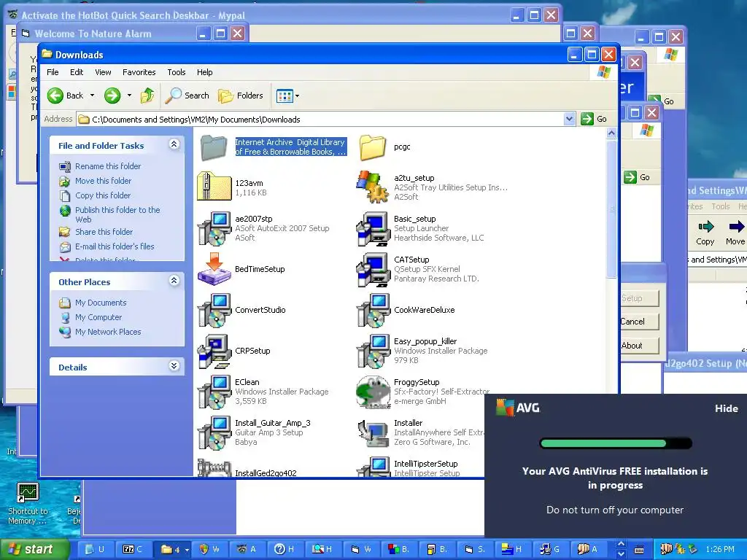The height and width of the screenshot is (560, 747).
Task: Select the Easy_popup_killer package icon
Action: point(373,351)
